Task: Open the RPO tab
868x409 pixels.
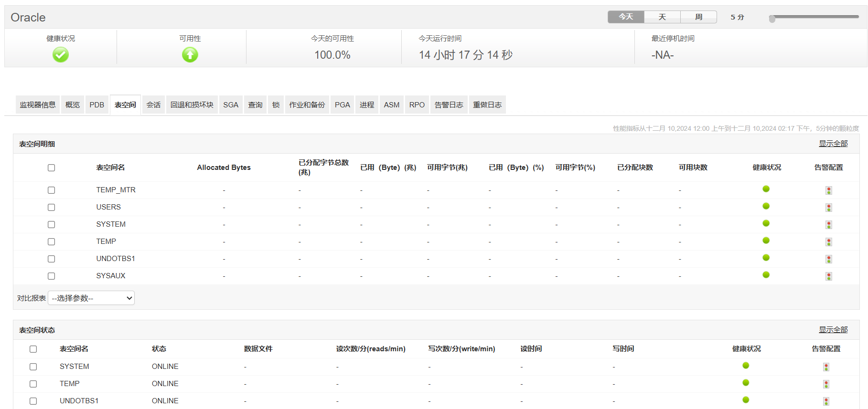Action: 417,105
